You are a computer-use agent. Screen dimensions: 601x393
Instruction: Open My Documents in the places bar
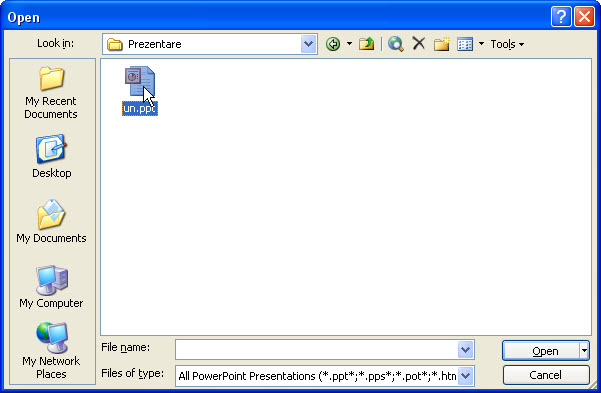click(x=51, y=222)
